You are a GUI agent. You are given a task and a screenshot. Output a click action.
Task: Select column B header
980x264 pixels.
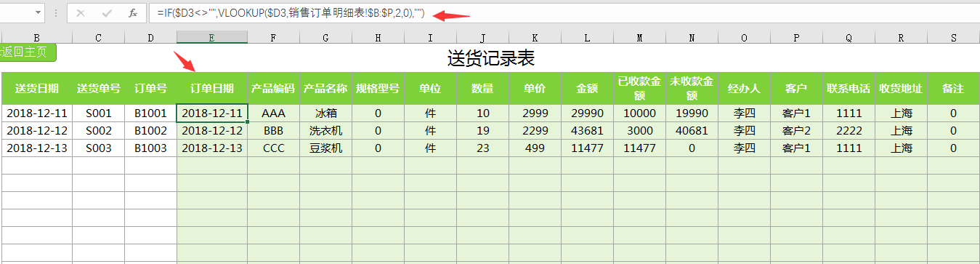tap(36, 37)
